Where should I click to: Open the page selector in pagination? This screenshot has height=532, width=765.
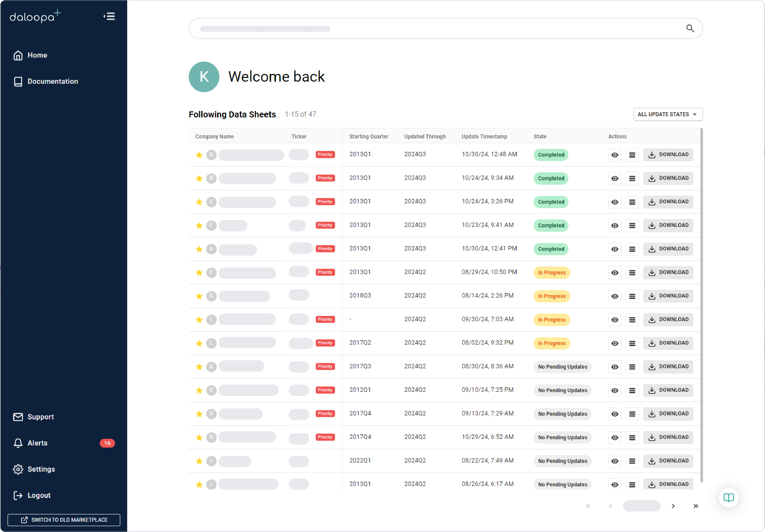click(x=641, y=506)
